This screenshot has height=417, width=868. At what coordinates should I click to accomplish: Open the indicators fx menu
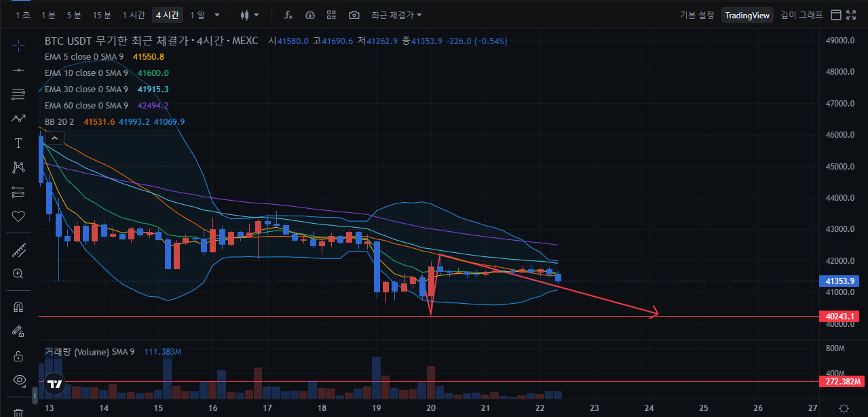pyautogui.click(x=288, y=15)
